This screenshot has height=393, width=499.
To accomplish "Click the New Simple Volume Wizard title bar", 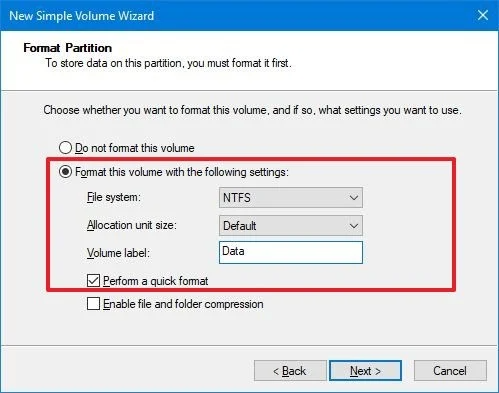I will coord(233,15).
